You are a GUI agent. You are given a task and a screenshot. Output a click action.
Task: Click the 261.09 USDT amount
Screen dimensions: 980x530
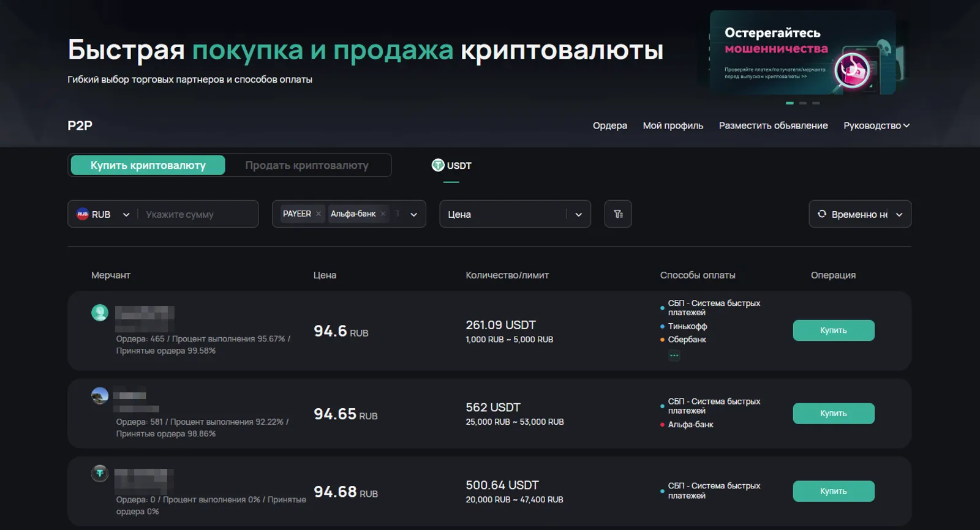coord(500,325)
